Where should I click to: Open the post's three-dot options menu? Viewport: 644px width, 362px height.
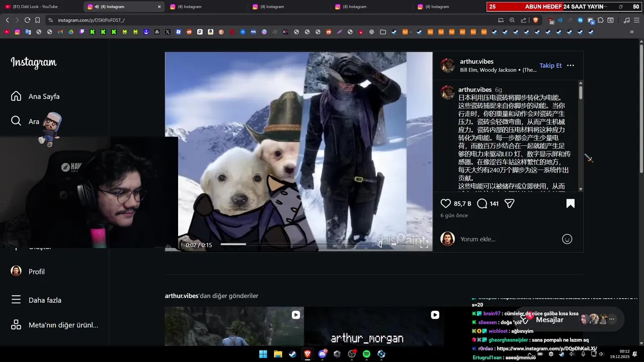click(571, 65)
